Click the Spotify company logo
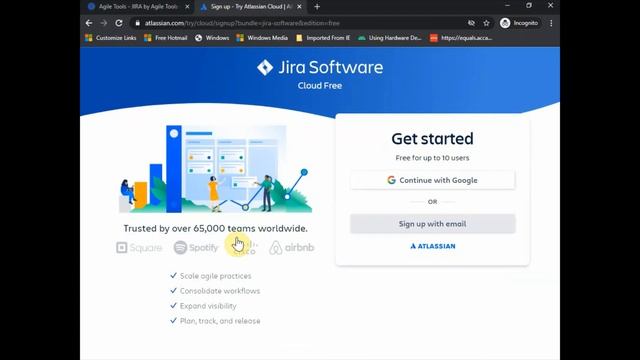The width and height of the screenshot is (640, 360). click(196, 247)
